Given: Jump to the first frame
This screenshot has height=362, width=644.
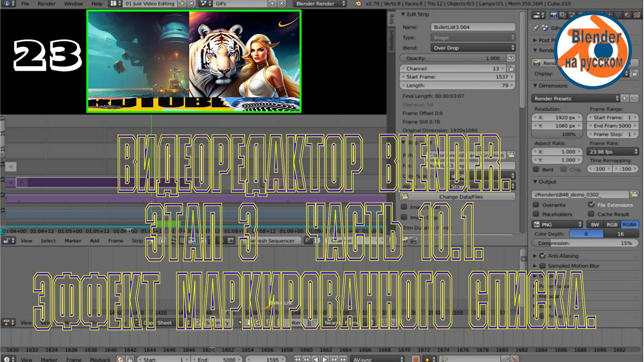Looking at the screenshot, I should [x=297, y=359].
